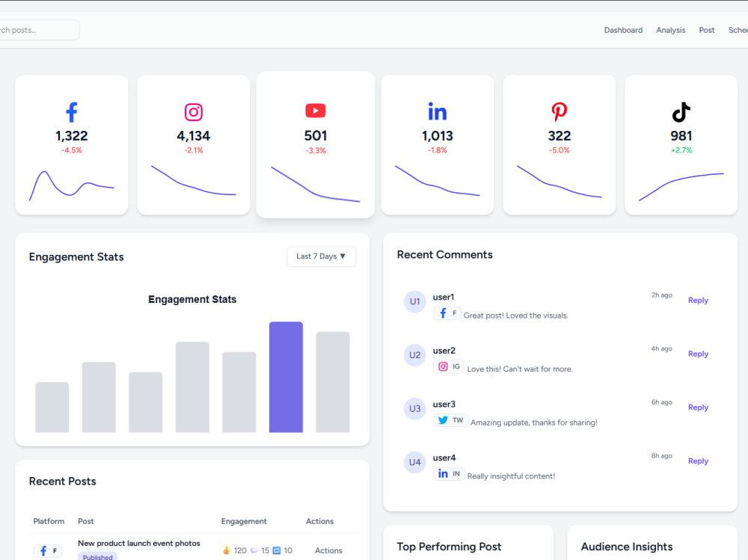Click the Pinterest icon on the 322 card
Screen dimensions: 748x560
559,112
